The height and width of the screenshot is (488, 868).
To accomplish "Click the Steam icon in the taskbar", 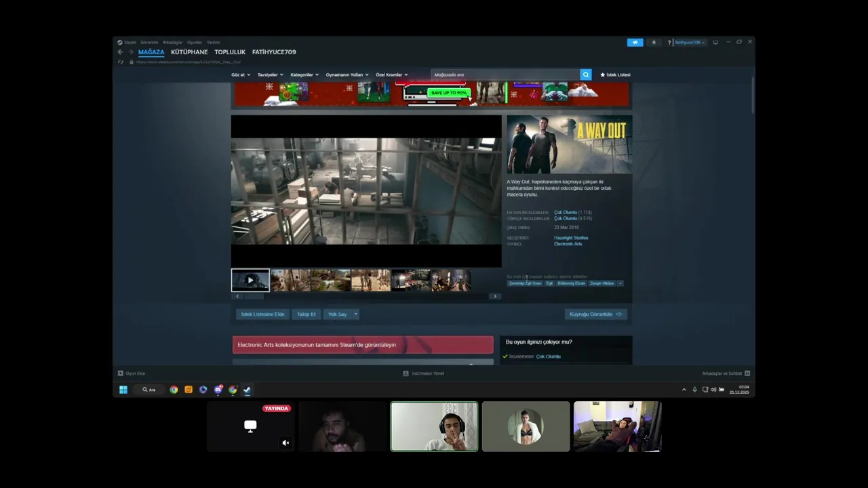I will (x=247, y=390).
